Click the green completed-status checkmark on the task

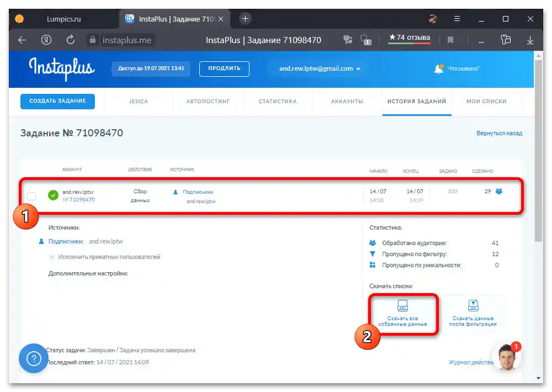click(x=51, y=195)
